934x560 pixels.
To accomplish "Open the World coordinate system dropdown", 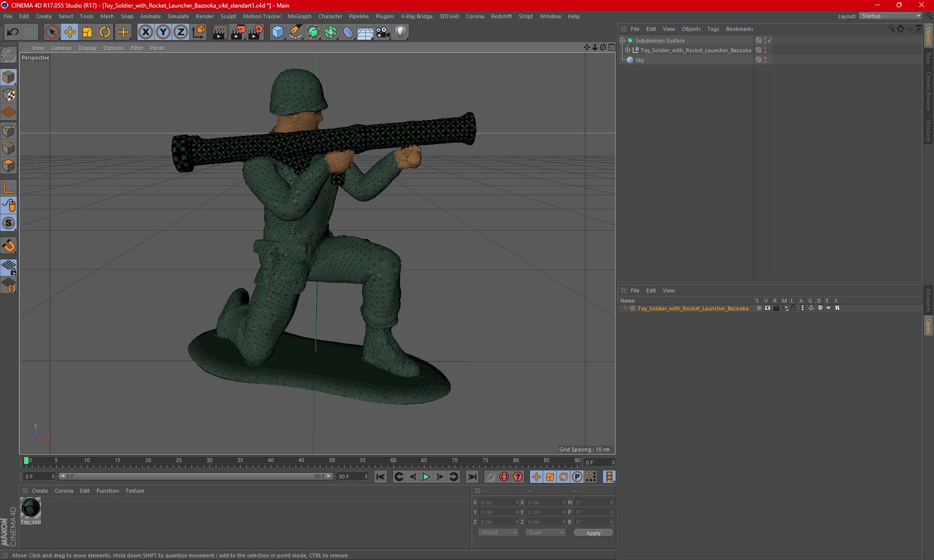I will (498, 533).
